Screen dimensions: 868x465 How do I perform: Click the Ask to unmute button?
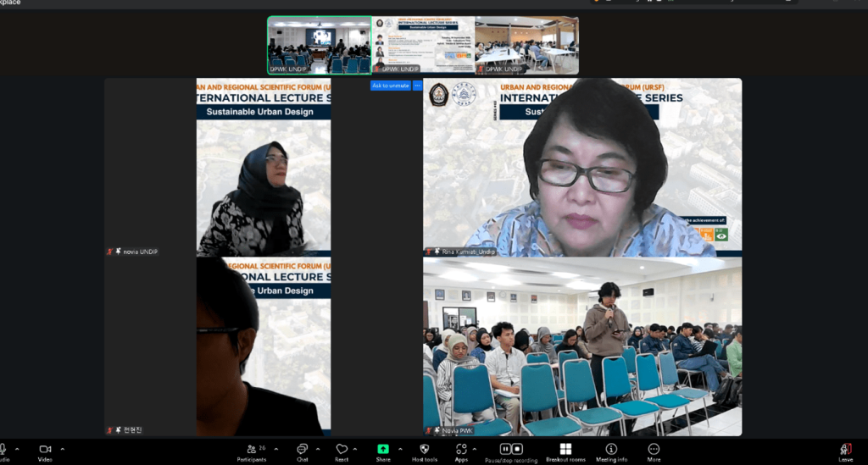point(391,86)
